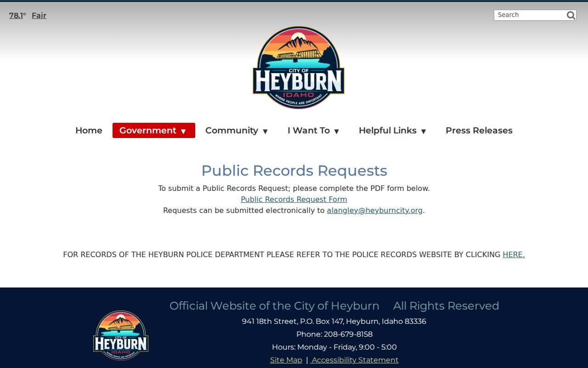Image resolution: width=588 pixels, height=368 pixels.
Task: Open the 78.1° temperature link
Action: coord(17,15)
